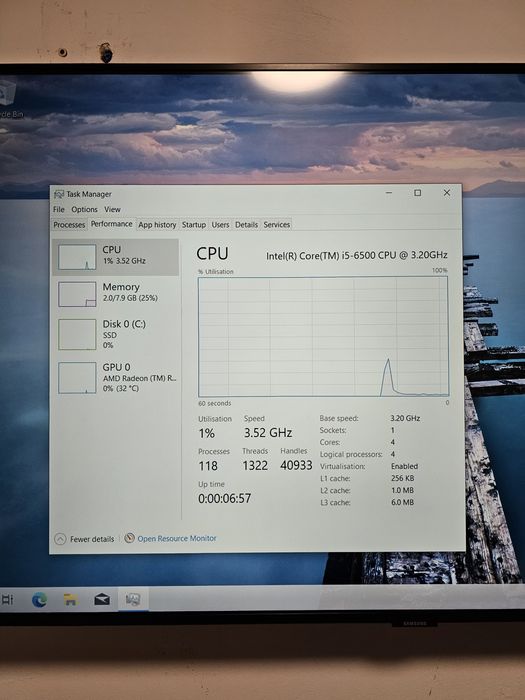
Task: Click the Intel Core i5-6500 processor name
Action: (357, 255)
